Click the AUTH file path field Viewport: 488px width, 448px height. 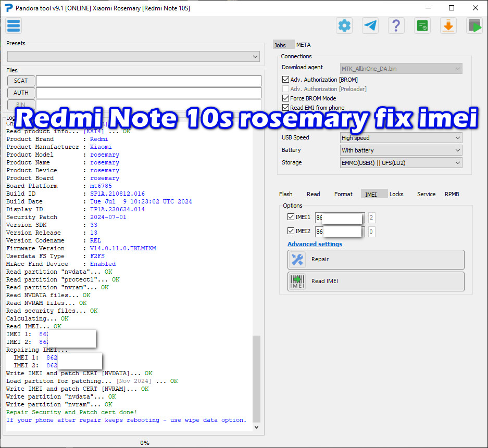point(148,93)
